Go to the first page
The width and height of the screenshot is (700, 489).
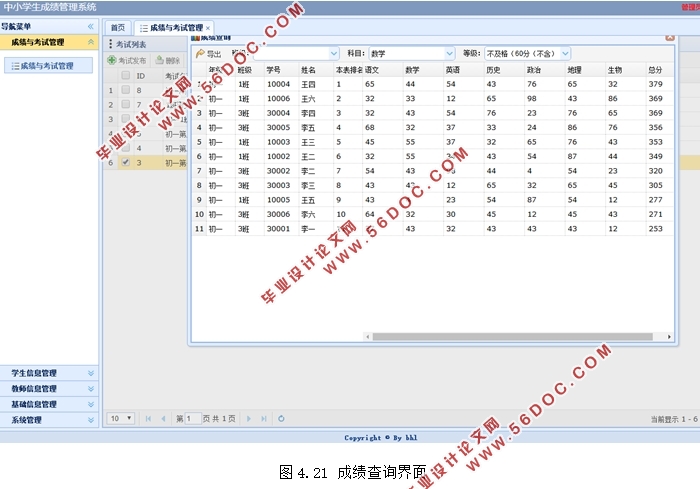tap(148, 418)
